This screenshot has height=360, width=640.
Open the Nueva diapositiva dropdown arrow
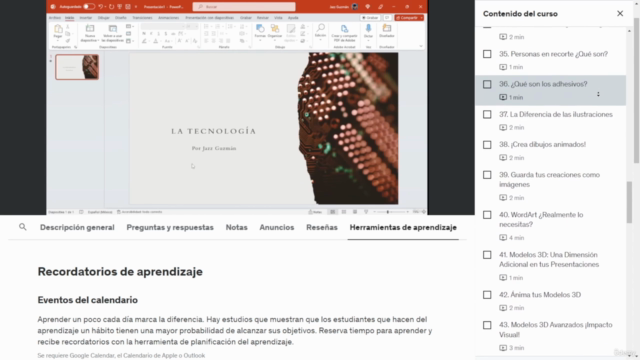coord(98,41)
